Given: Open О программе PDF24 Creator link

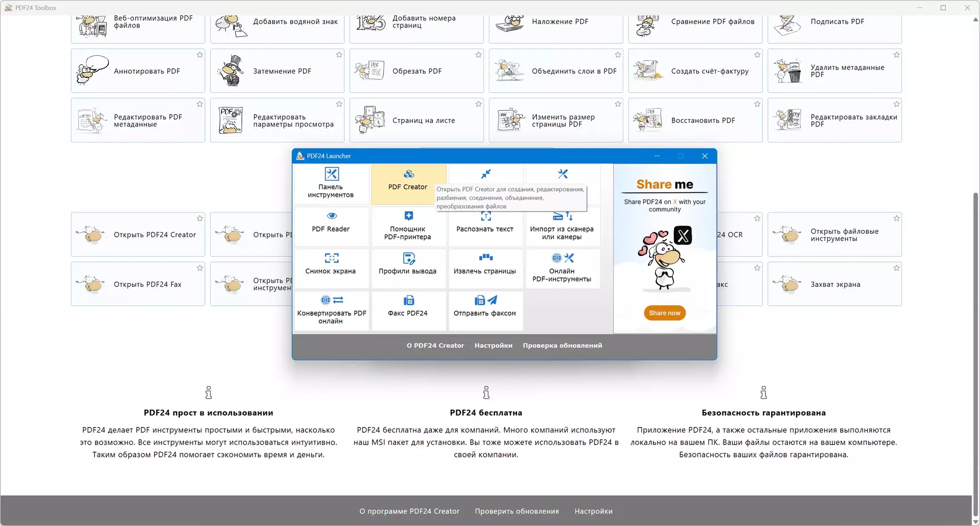Looking at the screenshot, I should [409, 511].
